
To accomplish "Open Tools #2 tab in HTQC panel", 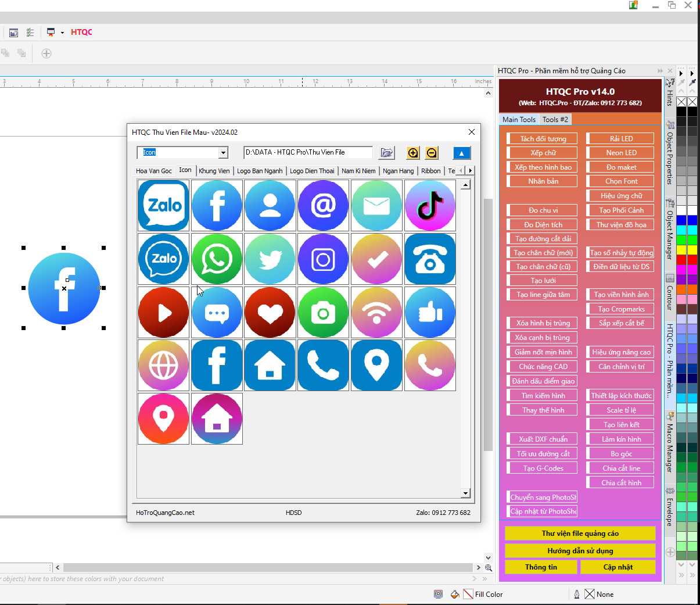I will coord(555,119).
